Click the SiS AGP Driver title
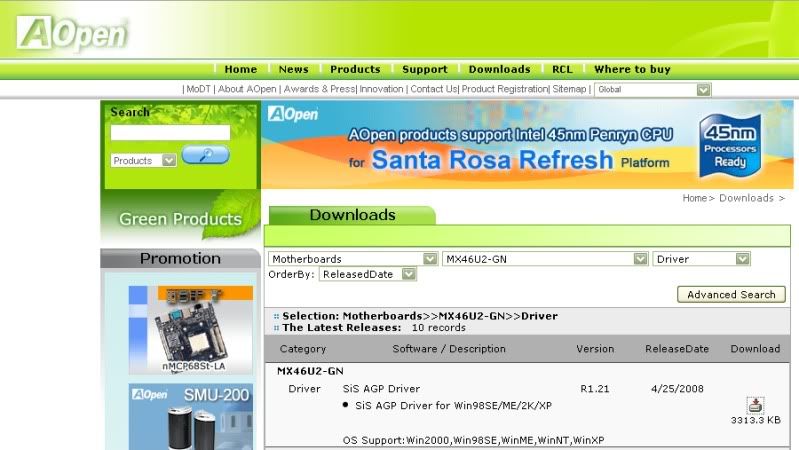Screen dimensions: 799x450 (381, 389)
